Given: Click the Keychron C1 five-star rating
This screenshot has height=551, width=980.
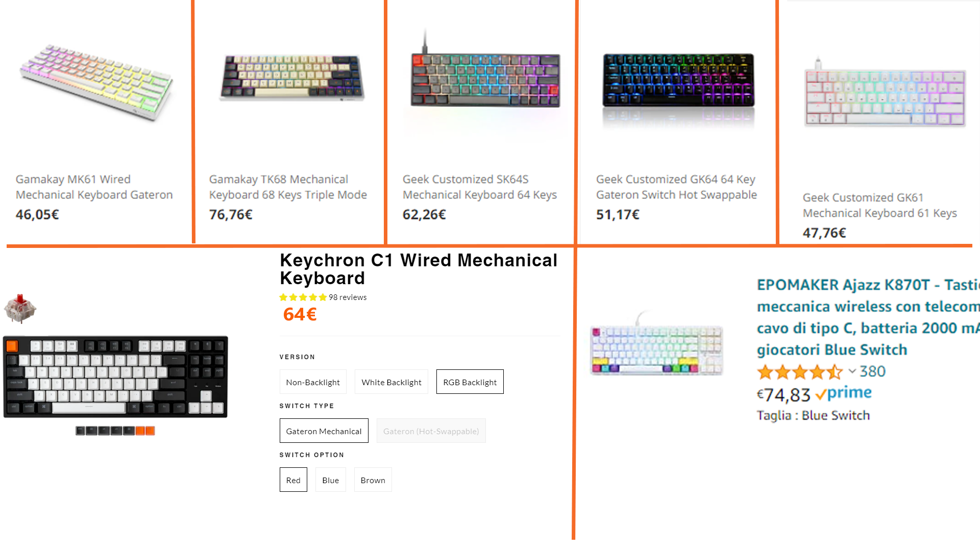Looking at the screenshot, I should 303,296.
